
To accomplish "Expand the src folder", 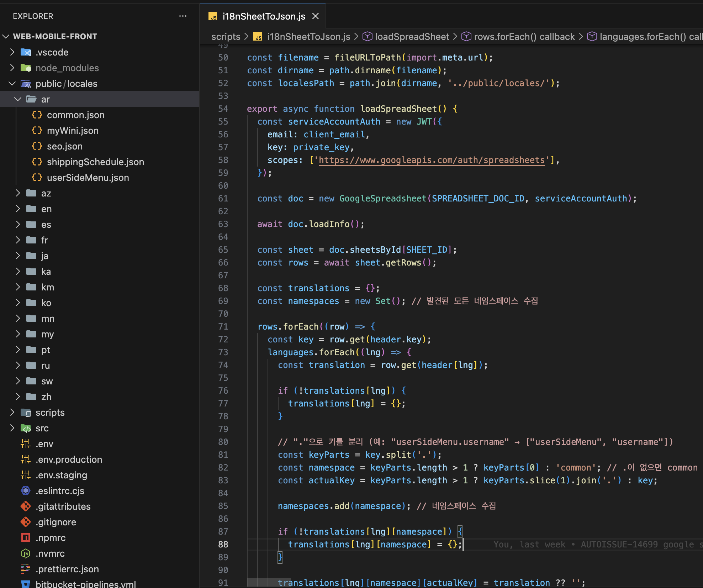I will point(12,428).
